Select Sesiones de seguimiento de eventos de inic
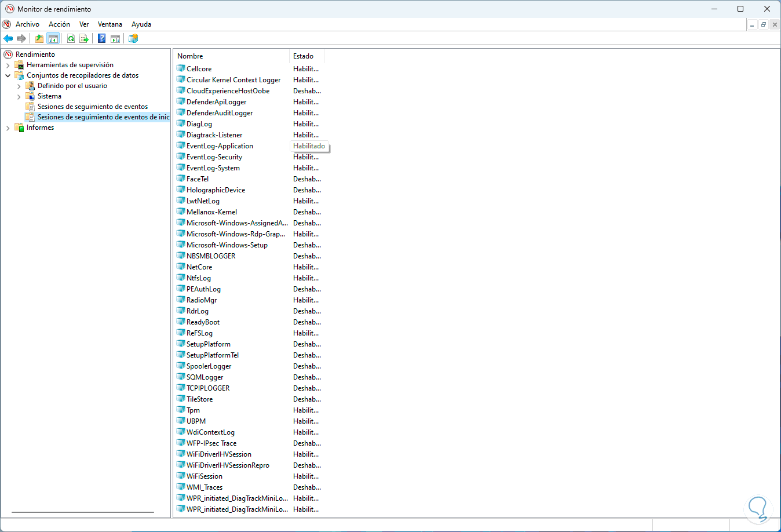The width and height of the screenshot is (781, 532). click(103, 117)
